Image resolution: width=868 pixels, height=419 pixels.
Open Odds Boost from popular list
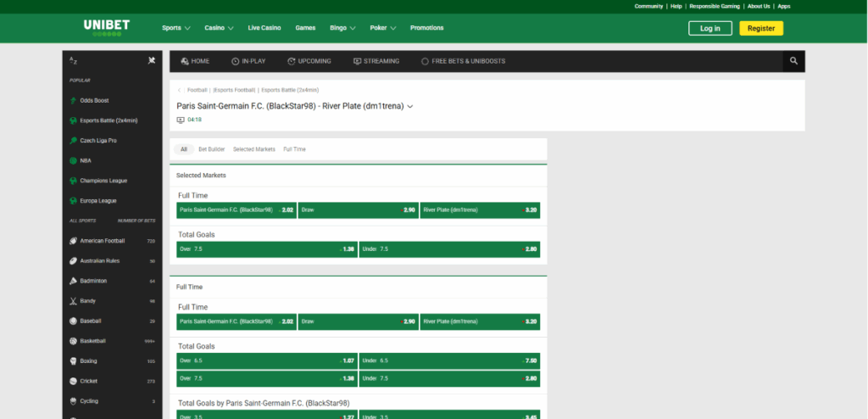tap(94, 100)
